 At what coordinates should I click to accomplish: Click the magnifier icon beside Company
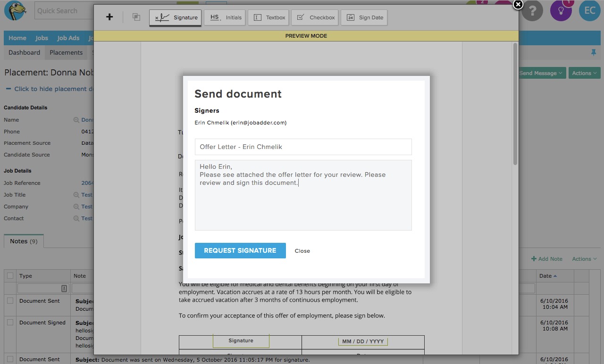click(76, 207)
